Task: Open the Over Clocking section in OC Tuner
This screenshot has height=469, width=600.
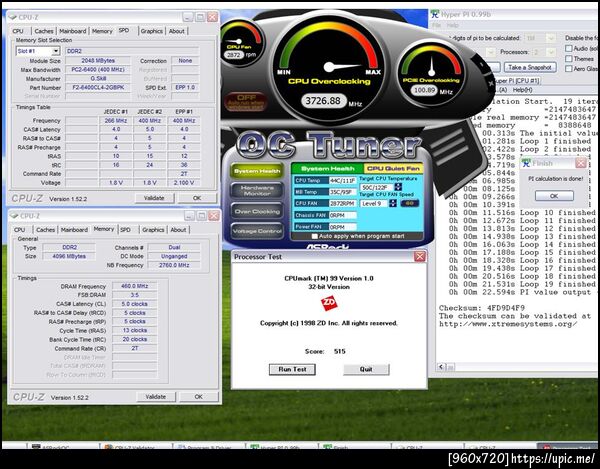Action: tap(257, 212)
